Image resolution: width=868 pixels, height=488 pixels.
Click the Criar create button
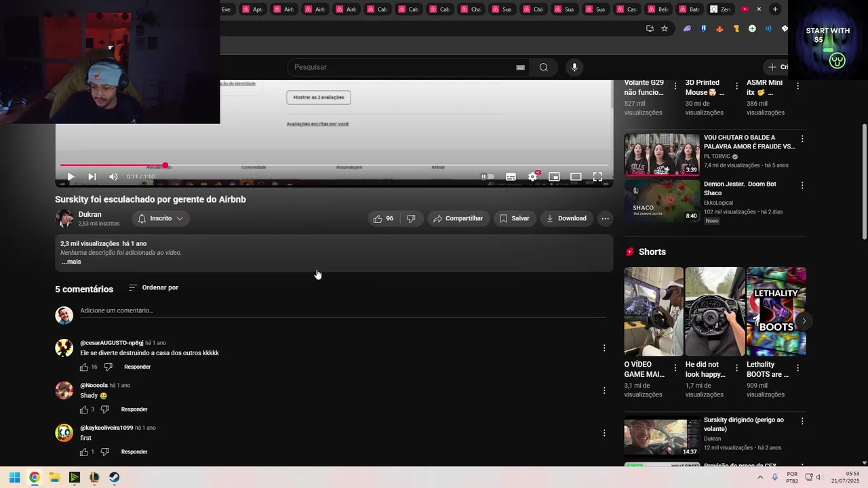click(x=776, y=67)
